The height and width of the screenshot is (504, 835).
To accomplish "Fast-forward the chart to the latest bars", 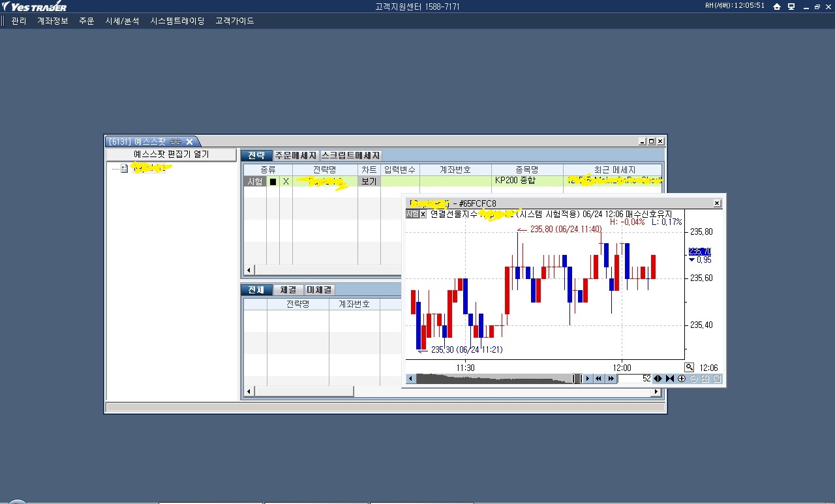I will point(611,379).
